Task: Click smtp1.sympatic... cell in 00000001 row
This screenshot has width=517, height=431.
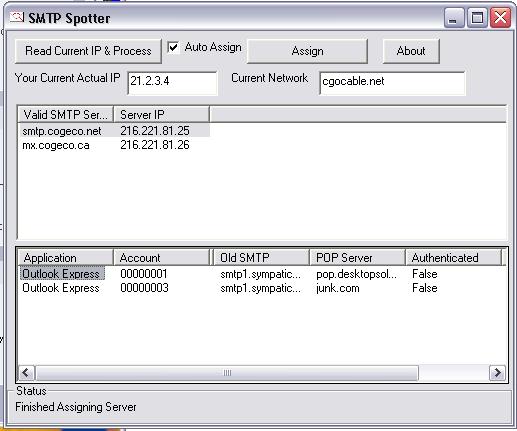Action: pyautogui.click(x=260, y=274)
